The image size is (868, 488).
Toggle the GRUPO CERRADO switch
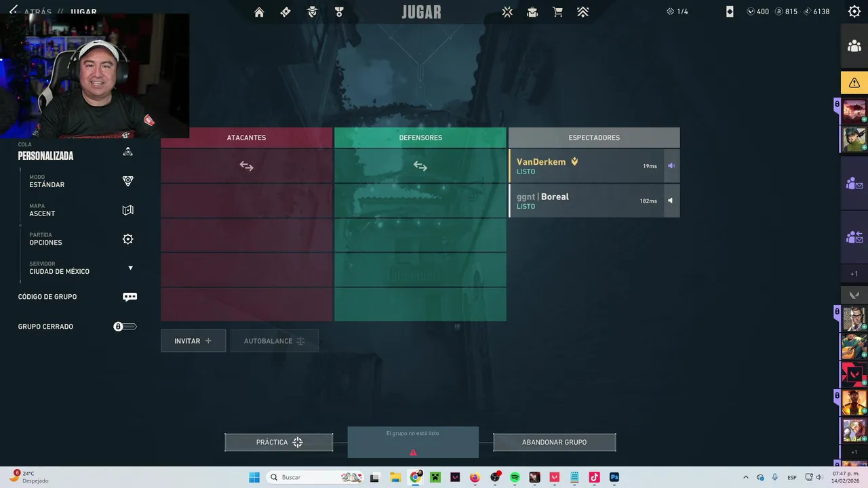click(125, 327)
